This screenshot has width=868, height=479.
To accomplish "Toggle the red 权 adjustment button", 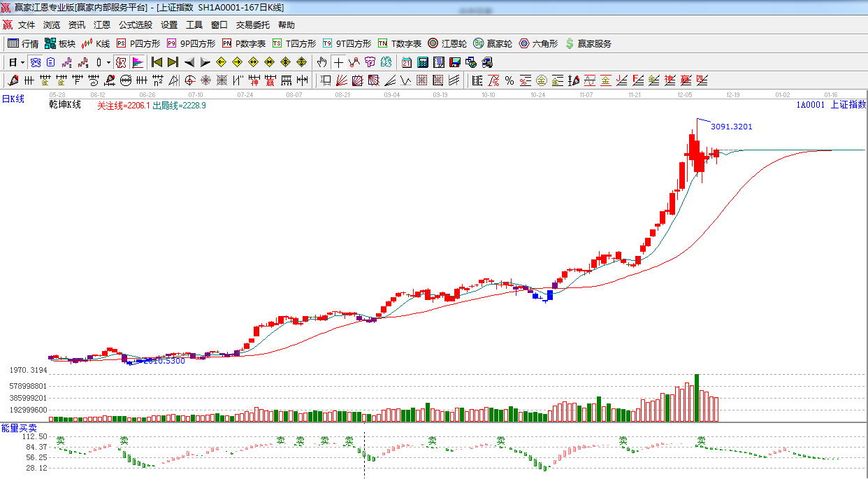I will click(x=121, y=62).
